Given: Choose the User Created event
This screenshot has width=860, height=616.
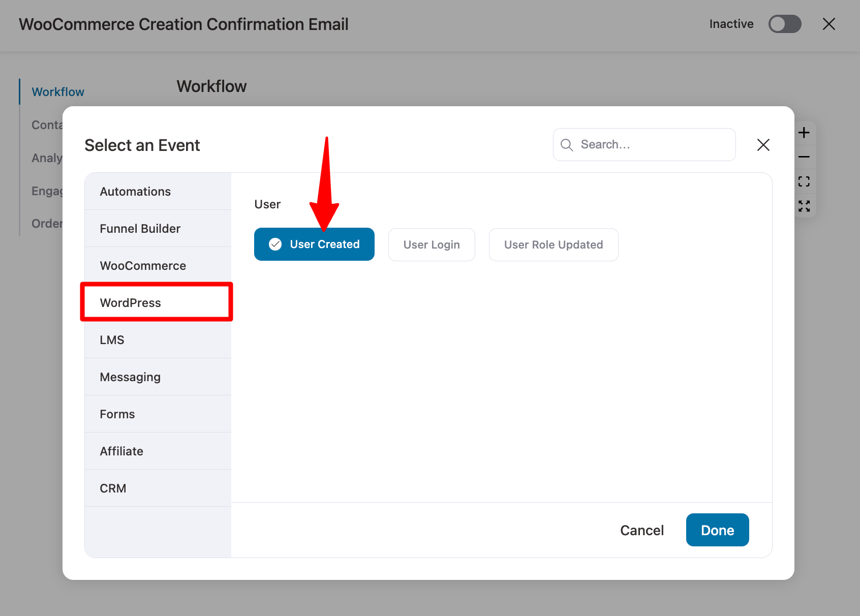Looking at the screenshot, I should click(314, 244).
